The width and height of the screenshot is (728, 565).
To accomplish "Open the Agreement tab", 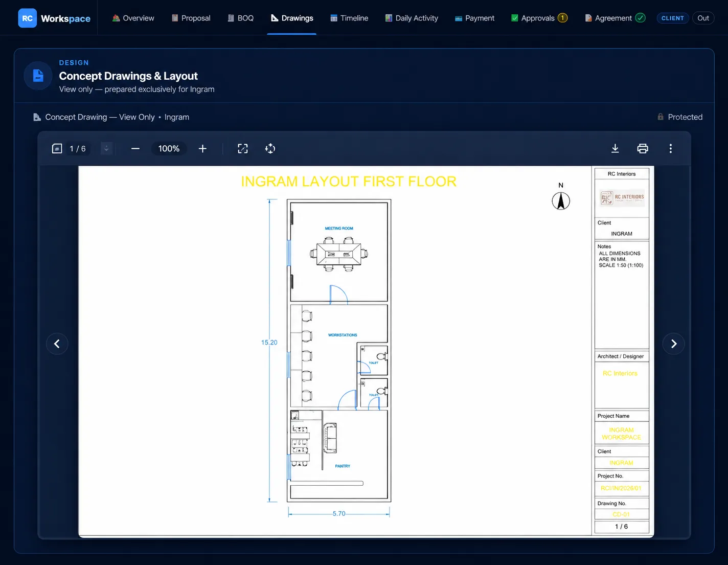I will pos(615,18).
